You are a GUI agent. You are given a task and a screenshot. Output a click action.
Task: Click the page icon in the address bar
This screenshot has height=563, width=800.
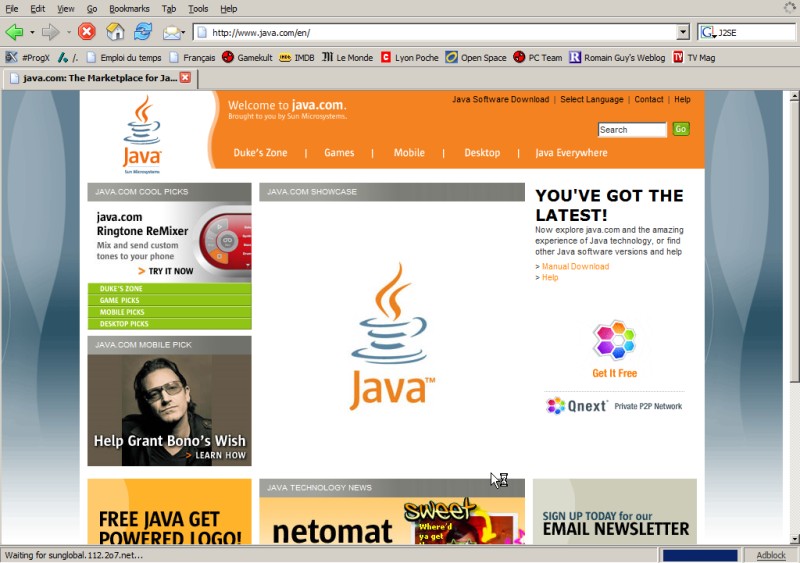click(202, 33)
